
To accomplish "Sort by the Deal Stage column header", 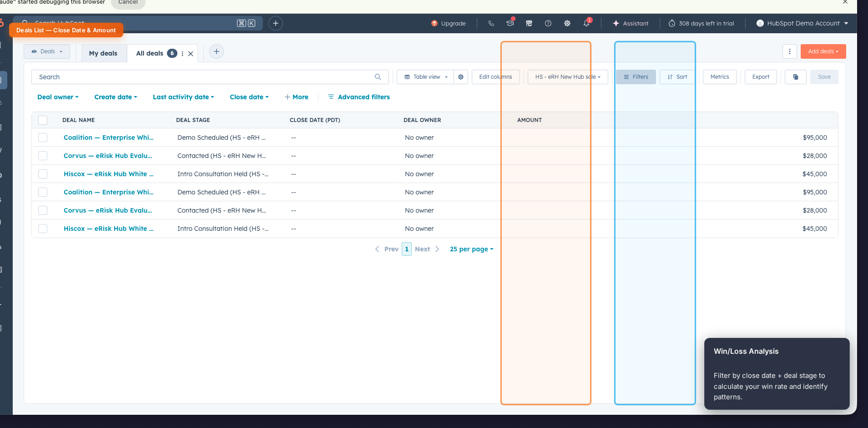I will point(193,120).
